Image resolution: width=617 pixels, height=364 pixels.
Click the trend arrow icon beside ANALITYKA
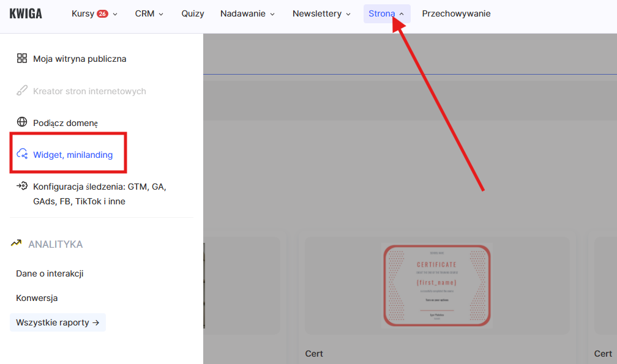pos(17,244)
